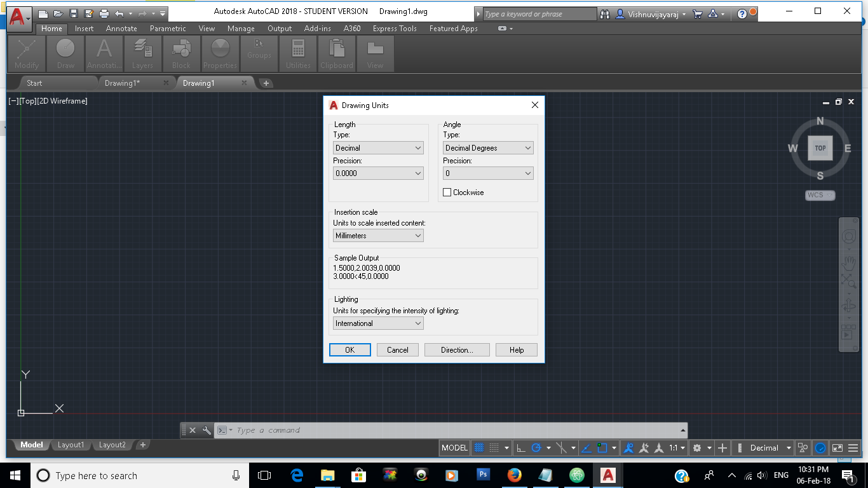Image resolution: width=868 pixels, height=488 pixels.
Task: Toggle the drawing grid display in status bar
Action: pos(480,448)
